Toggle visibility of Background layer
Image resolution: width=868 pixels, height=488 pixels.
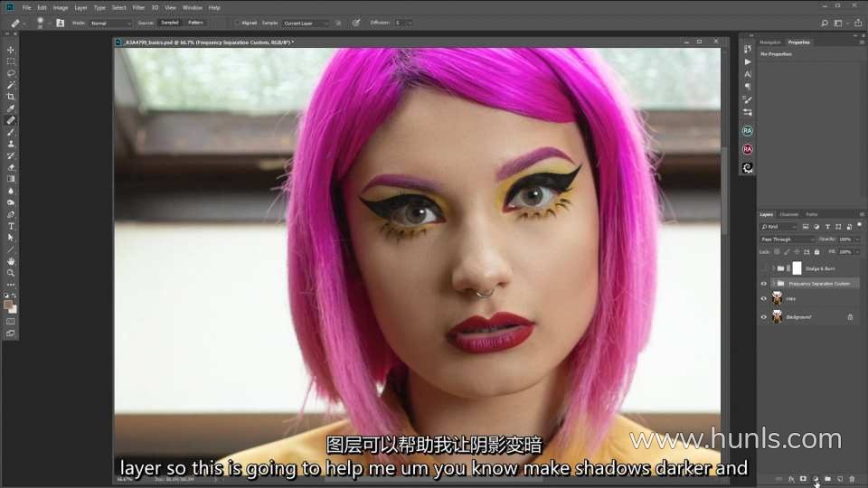(x=763, y=317)
